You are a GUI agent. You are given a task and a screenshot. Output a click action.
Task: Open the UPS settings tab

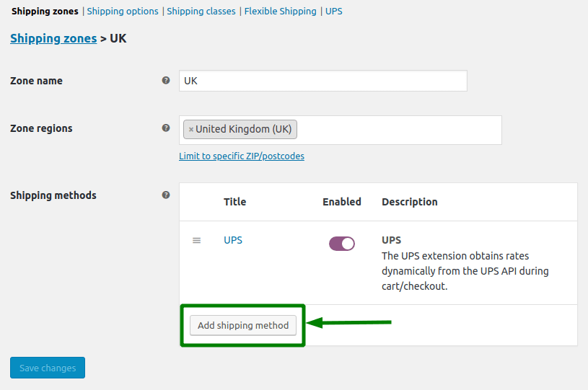[x=334, y=11]
